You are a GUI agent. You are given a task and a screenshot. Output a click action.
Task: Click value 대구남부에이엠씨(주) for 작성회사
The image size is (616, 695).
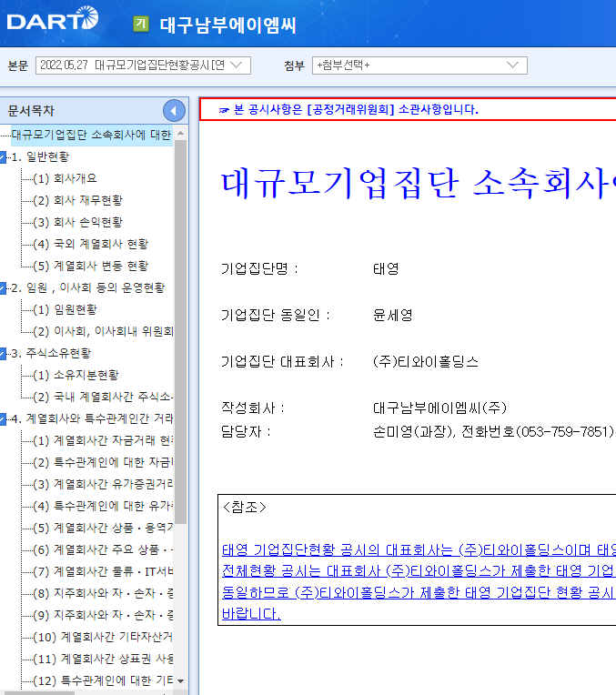point(439,408)
